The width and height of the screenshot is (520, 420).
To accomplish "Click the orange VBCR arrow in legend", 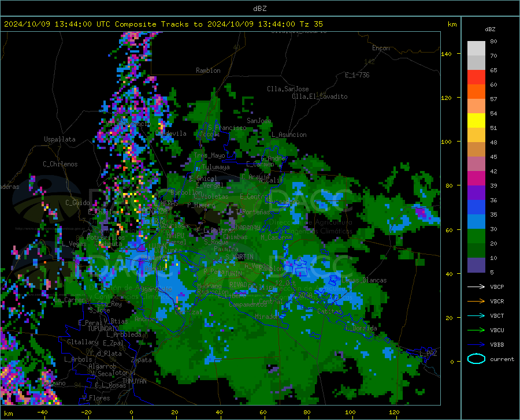I will point(476,302).
